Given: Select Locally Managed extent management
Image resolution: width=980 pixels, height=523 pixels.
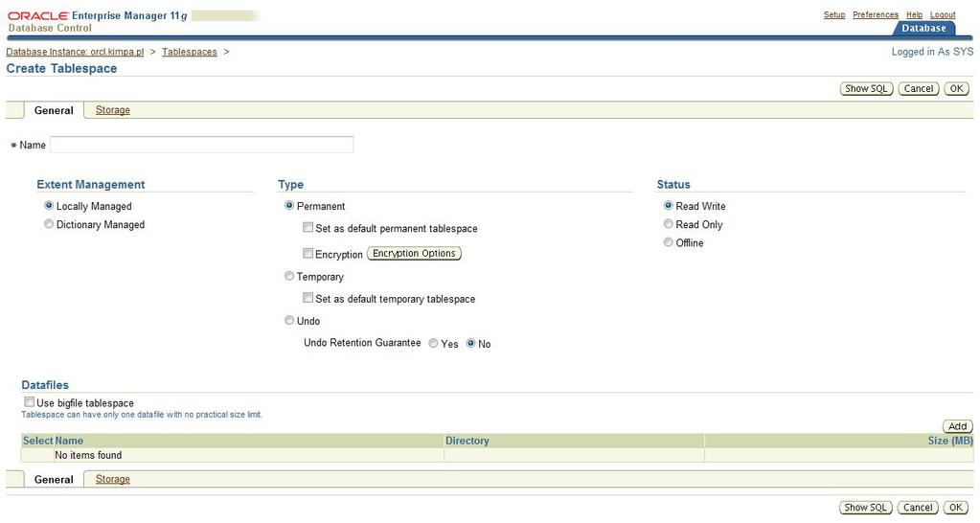Looking at the screenshot, I should (49, 206).
